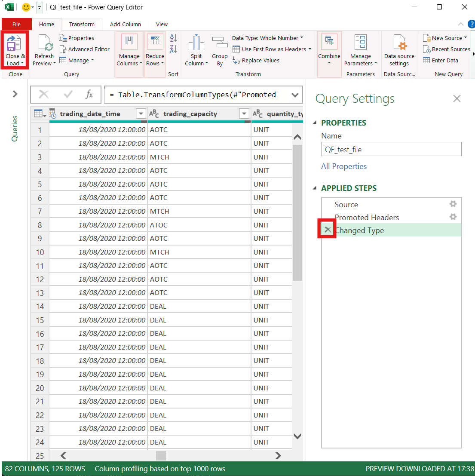This screenshot has width=475, height=476.
Task: Click the smiley feedback icon
Action: [26, 7]
